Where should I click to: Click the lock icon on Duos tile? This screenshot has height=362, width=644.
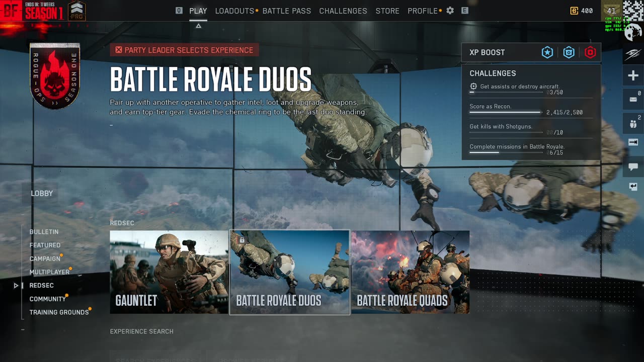(242, 240)
